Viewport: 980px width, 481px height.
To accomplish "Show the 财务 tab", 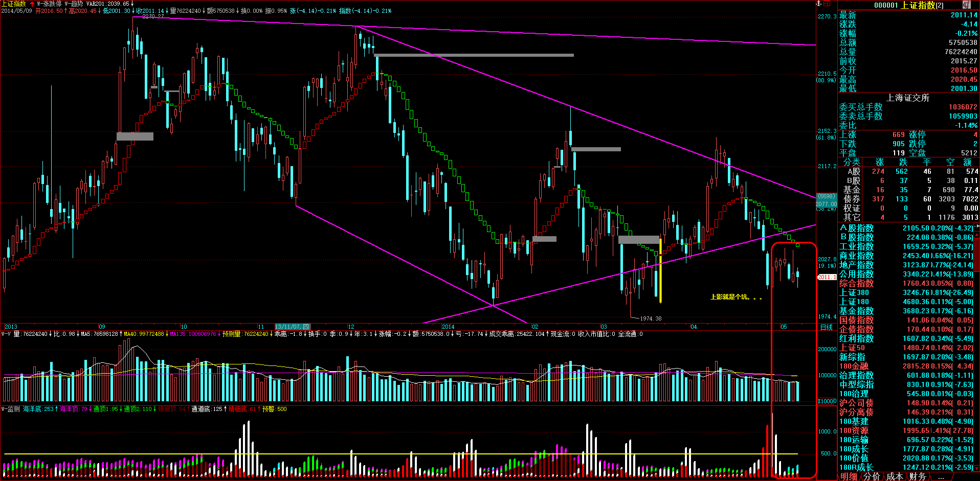I will [x=918, y=476].
